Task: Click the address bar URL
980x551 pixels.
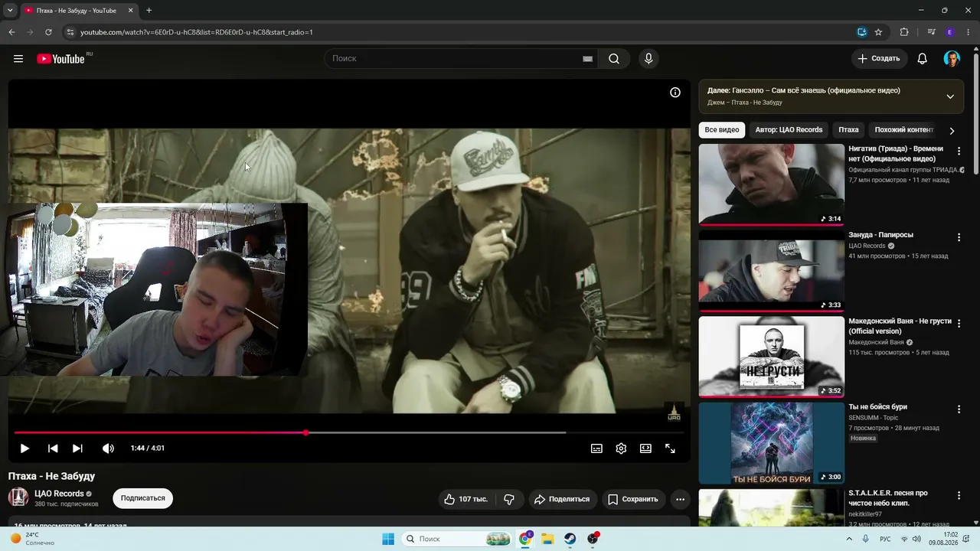Action: tap(197, 32)
